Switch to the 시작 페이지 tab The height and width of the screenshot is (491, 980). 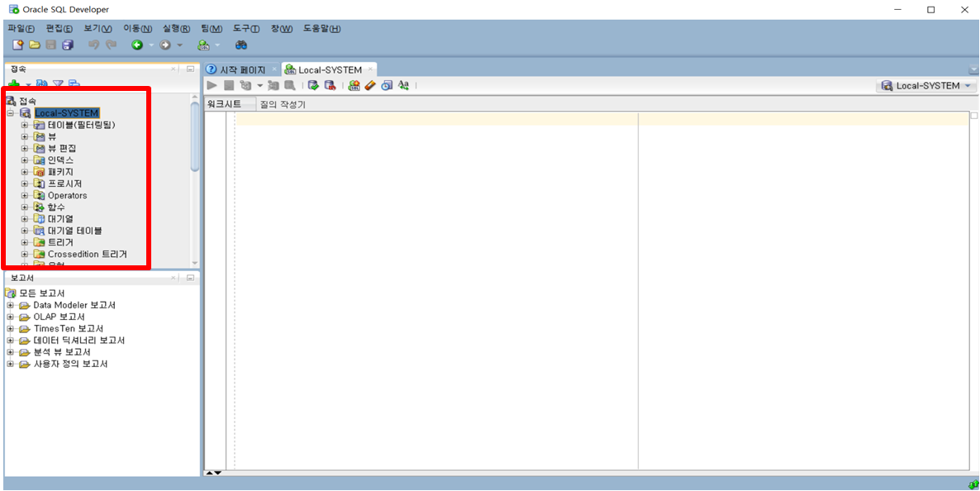click(x=243, y=69)
